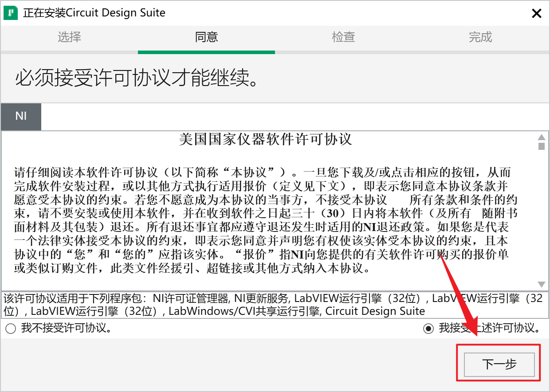
Task: Click the 美国国家仪器软件许可协议 heading
Action: (x=265, y=139)
